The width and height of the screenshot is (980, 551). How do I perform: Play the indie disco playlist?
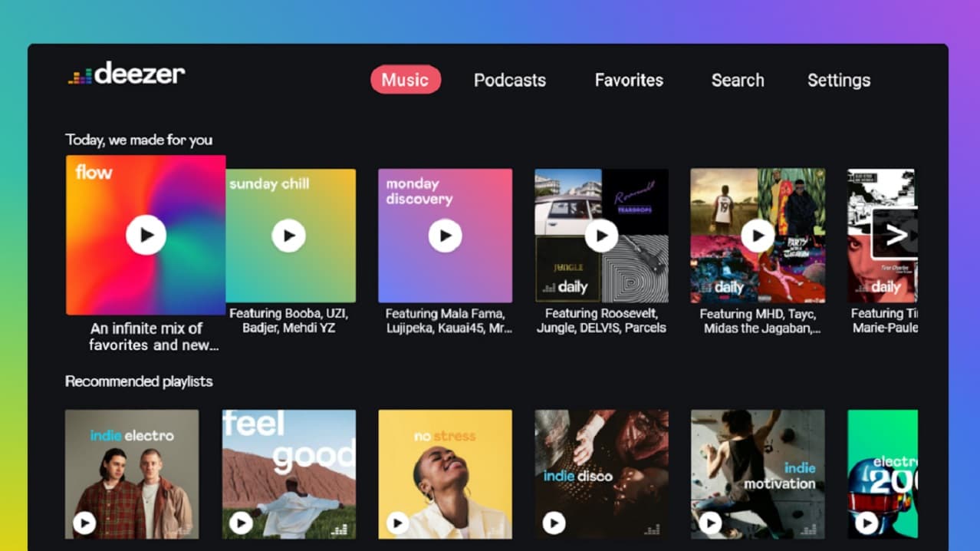[x=554, y=523]
